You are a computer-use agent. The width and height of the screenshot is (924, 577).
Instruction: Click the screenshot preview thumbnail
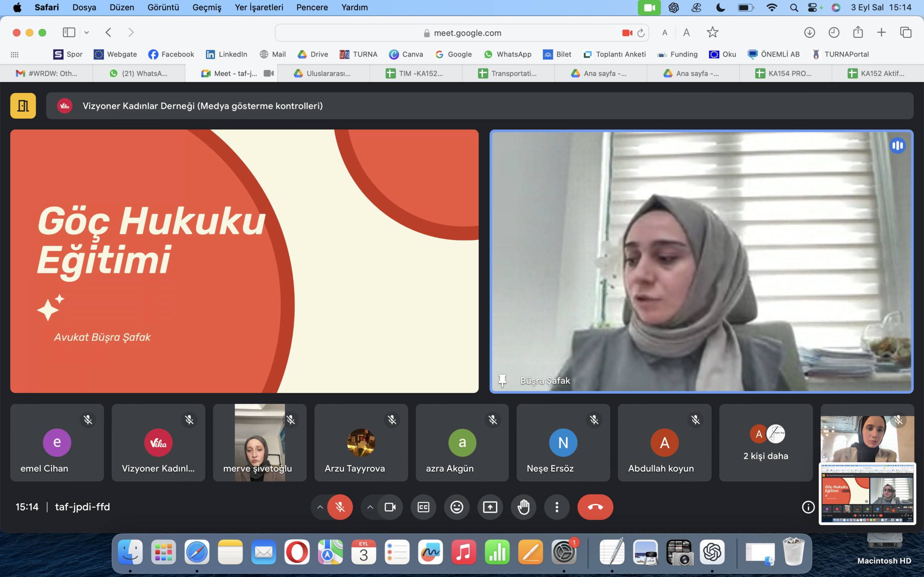[x=867, y=493]
